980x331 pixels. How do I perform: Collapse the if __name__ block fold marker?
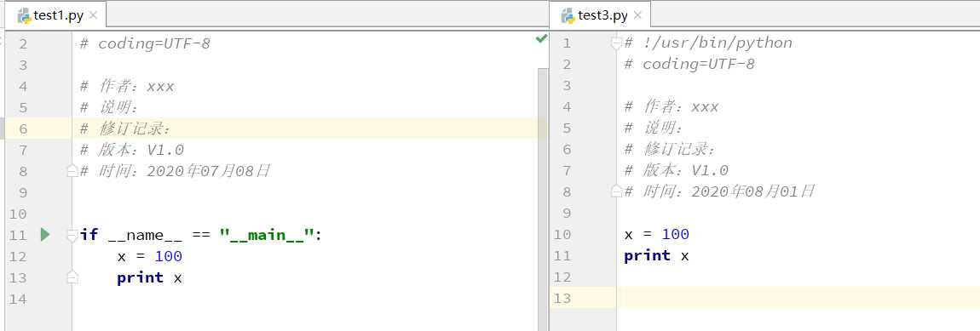coord(72,236)
